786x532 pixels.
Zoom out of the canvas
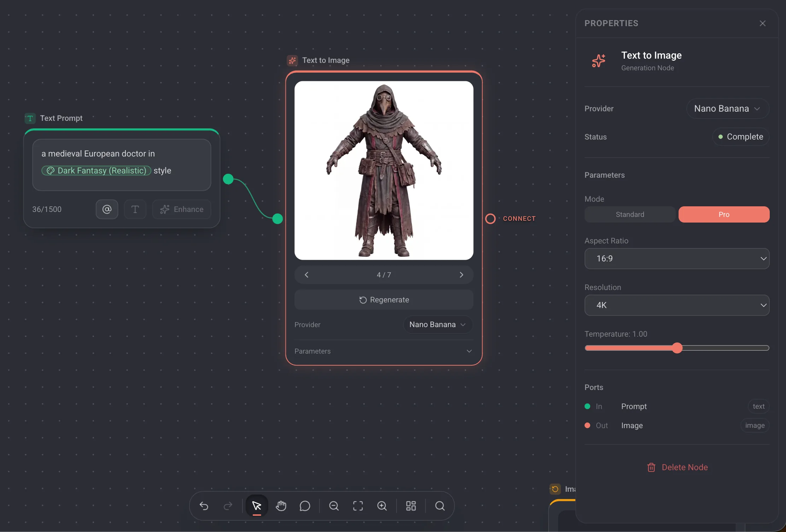point(334,506)
